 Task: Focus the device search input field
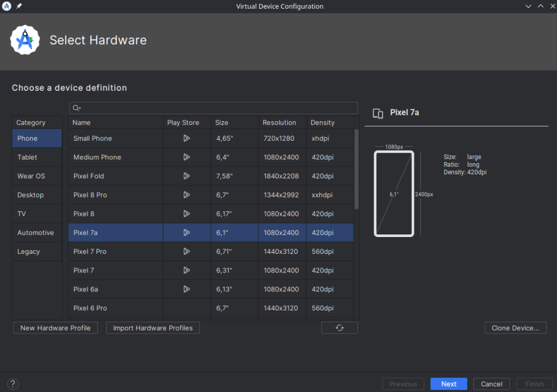(x=218, y=108)
